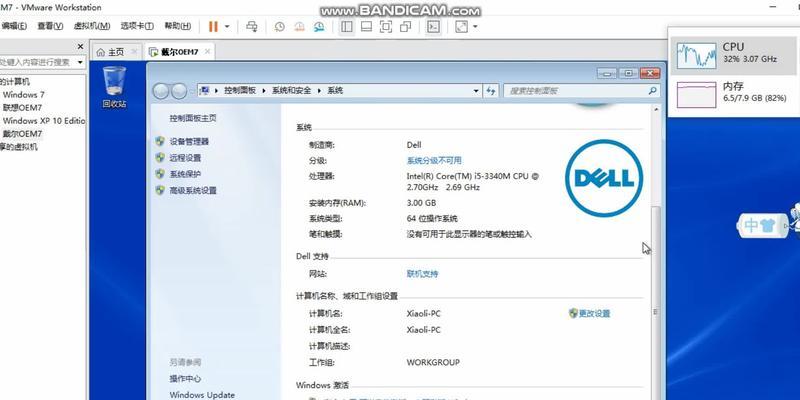Open the 编辑(E) menu
Image resolution: width=800 pixels, height=400 pixels.
click(x=14, y=26)
